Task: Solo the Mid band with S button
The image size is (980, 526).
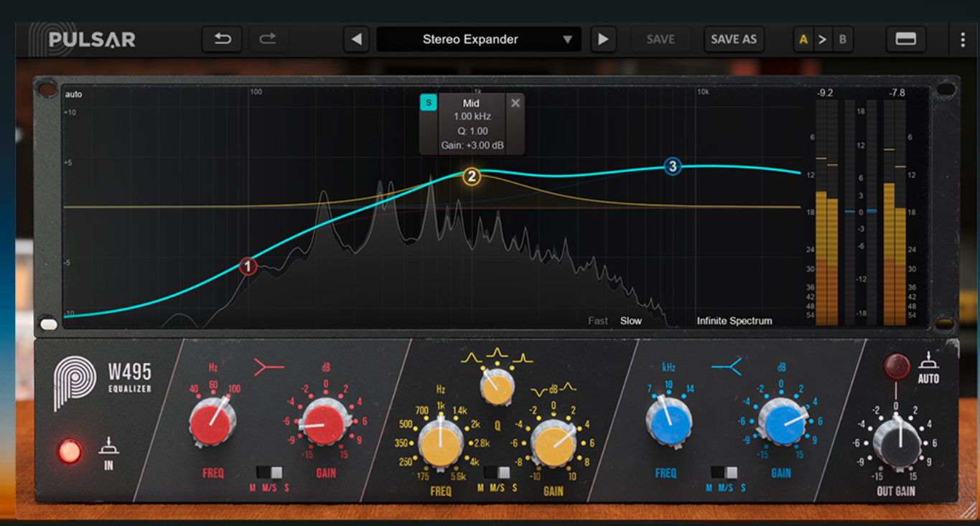Action: (429, 103)
